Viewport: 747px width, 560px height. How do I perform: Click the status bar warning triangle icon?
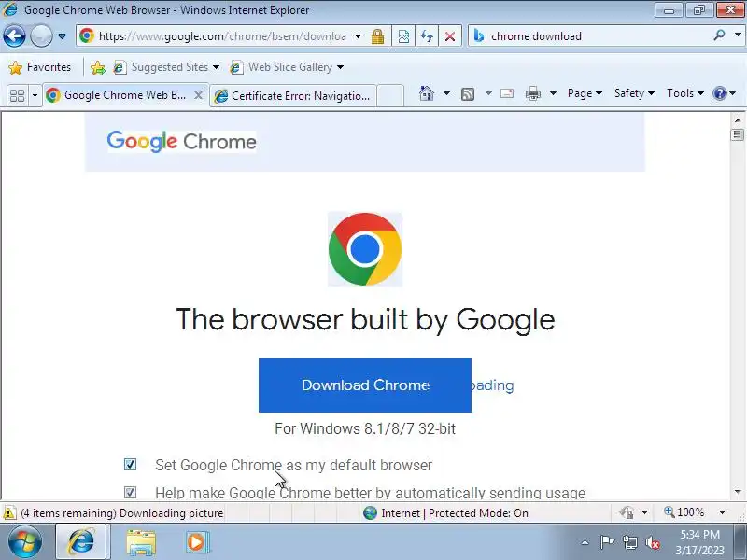coord(9,512)
